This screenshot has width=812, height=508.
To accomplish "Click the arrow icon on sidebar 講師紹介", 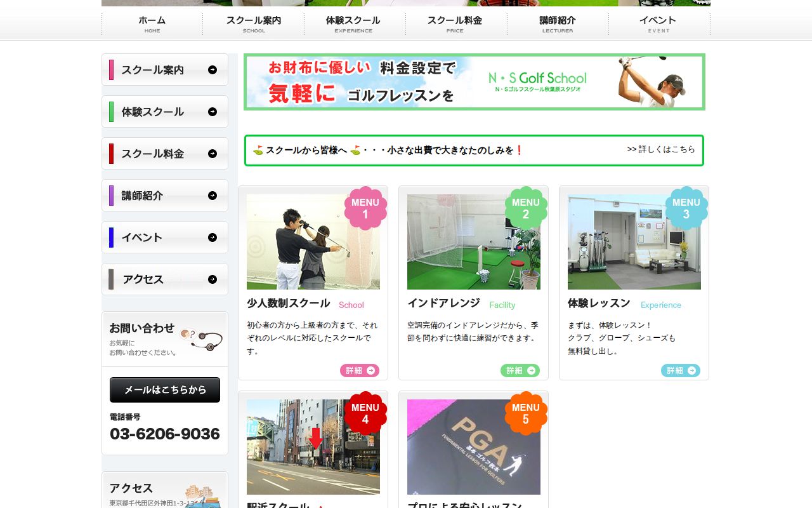I will (x=213, y=196).
